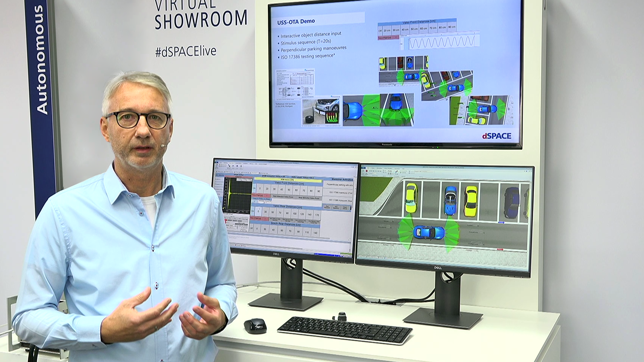Screen dimensions: 644x362
Task: Click the blue arrow marker on the parking line
Action: pyautogui.click(x=501, y=223)
